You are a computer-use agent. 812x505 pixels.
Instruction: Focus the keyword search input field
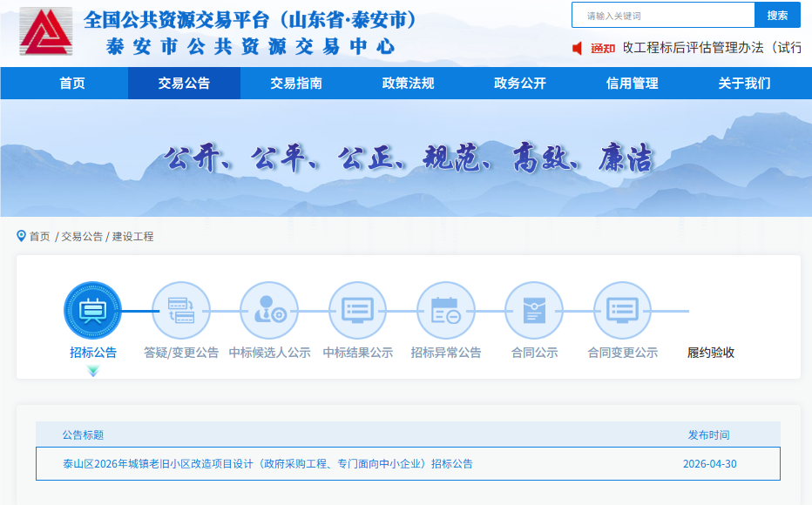pyautogui.click(x=663, y=16)
